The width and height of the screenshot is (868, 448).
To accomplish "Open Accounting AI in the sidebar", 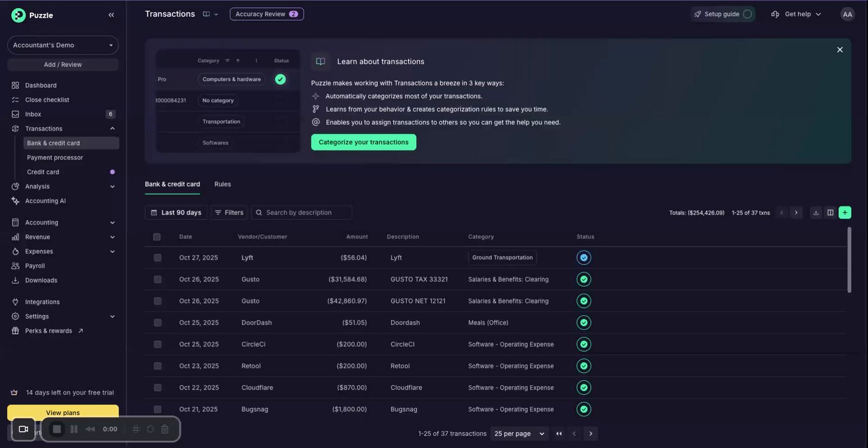I will [x=45, y=201].
